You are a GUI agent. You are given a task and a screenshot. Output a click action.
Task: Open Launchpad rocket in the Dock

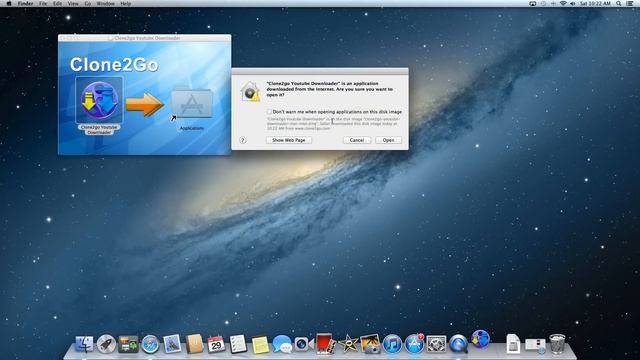106,344
